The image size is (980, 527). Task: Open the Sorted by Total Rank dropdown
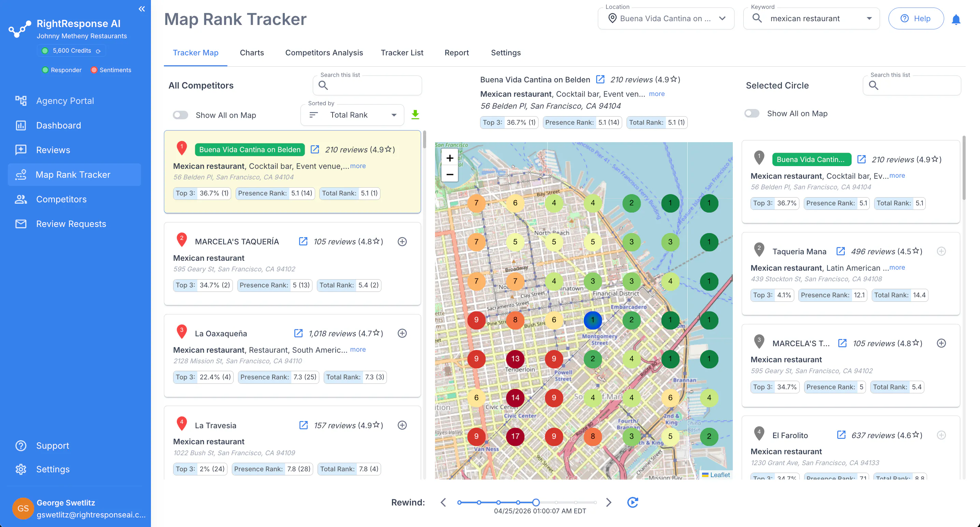coord(352,115)
